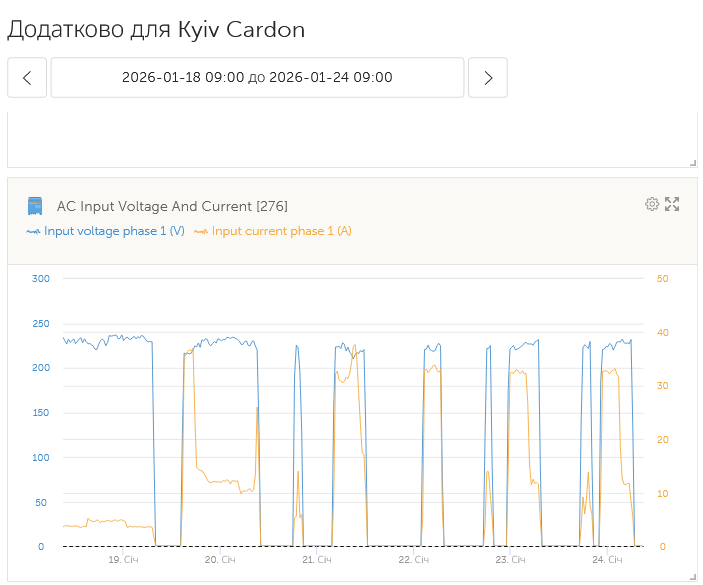
Task: Click the 50 value atop the current axis
Action: click(x=662, y=278)
